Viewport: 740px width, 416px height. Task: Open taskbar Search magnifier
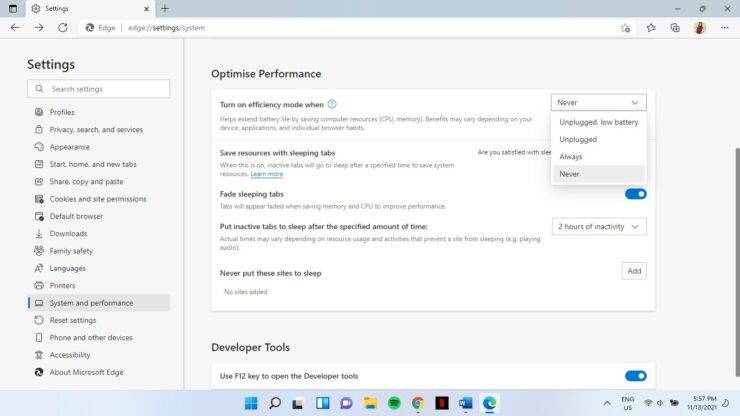(x=275, y=403)
